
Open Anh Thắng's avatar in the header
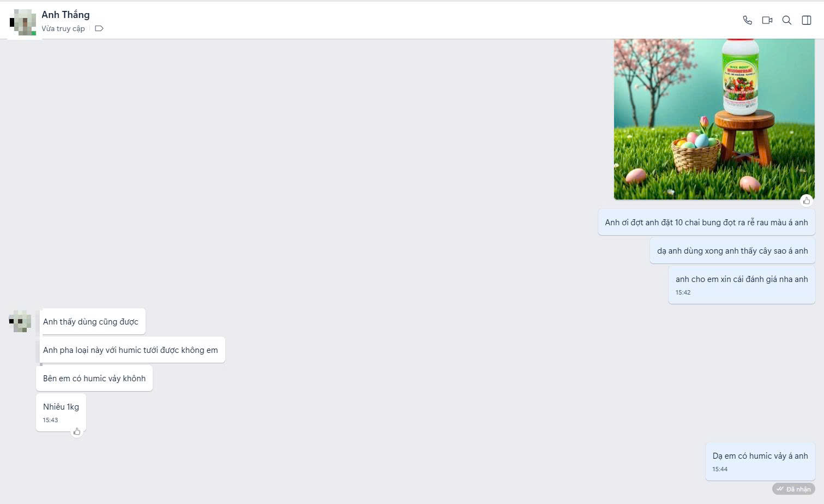23,22
